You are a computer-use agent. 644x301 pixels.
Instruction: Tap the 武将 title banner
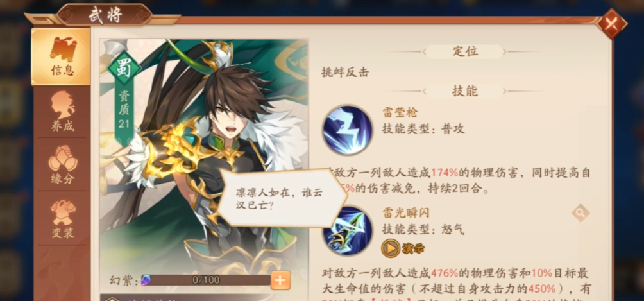coord(105,15)
